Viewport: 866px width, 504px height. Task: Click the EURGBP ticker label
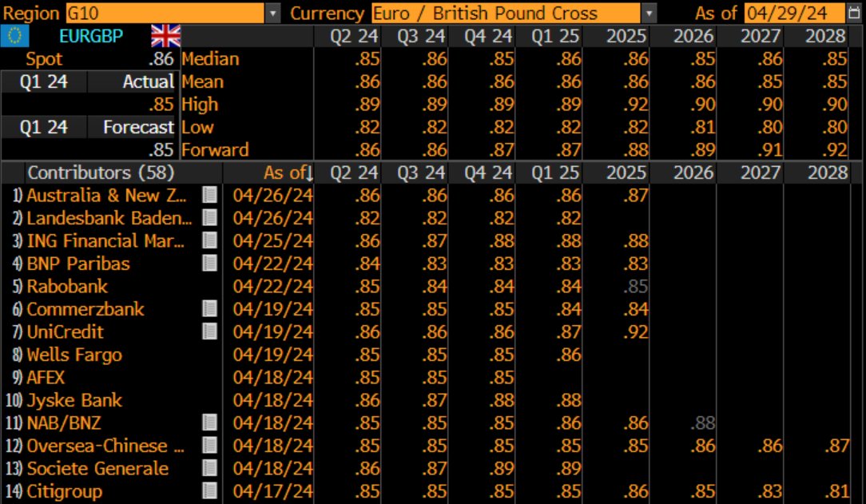point(90,36)
